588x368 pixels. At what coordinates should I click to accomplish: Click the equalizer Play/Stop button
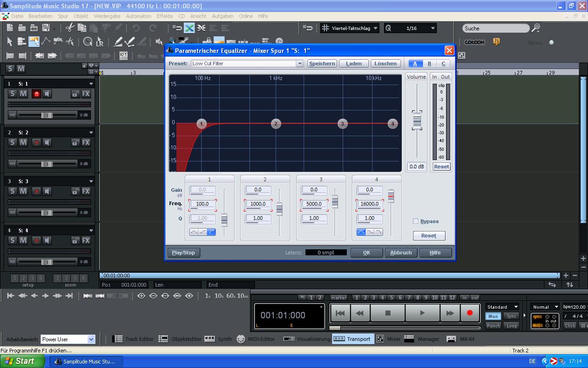pos(183,253)
